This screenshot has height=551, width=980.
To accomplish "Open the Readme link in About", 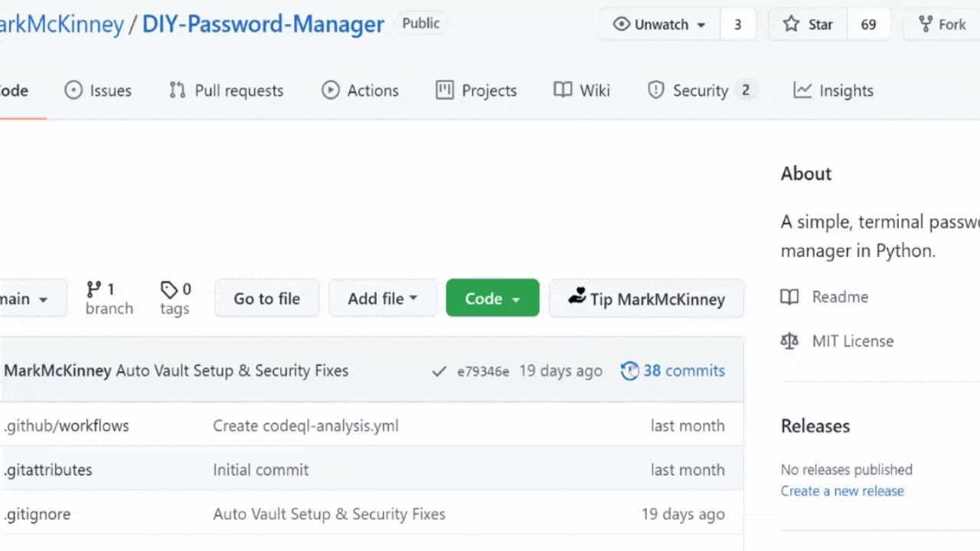I will pyautogui.click(x=840, y=297).
